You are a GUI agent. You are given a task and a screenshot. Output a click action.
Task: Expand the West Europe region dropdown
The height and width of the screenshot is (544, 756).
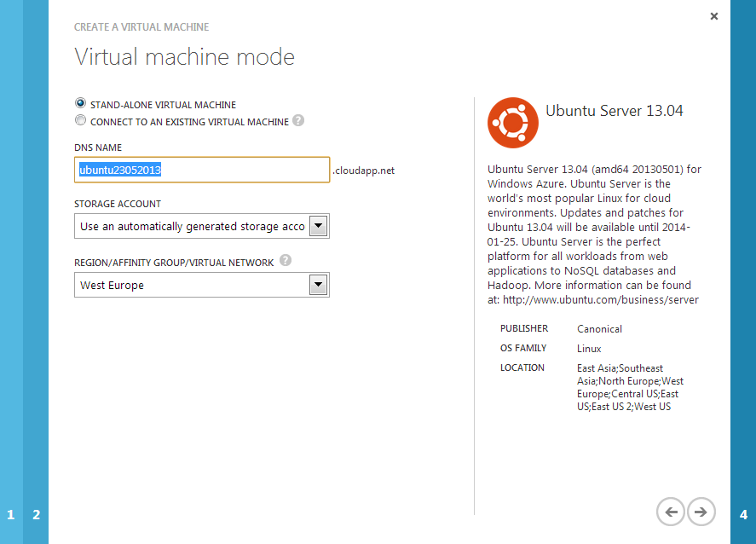tap(318, 285)
